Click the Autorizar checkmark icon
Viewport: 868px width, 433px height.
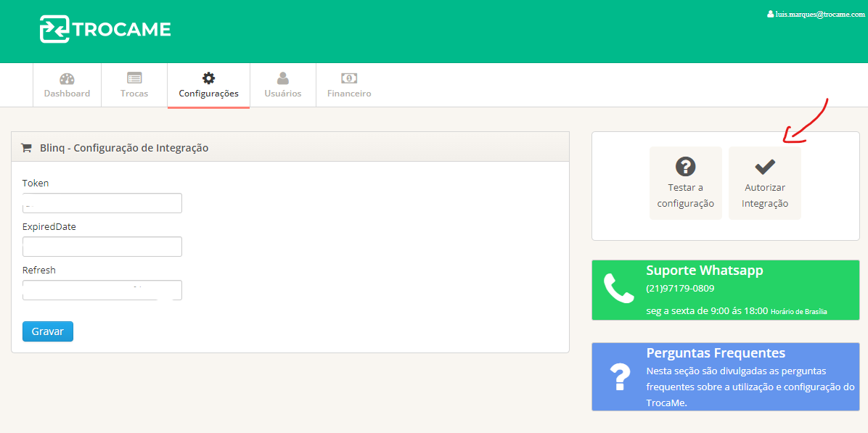click(765, 165)
